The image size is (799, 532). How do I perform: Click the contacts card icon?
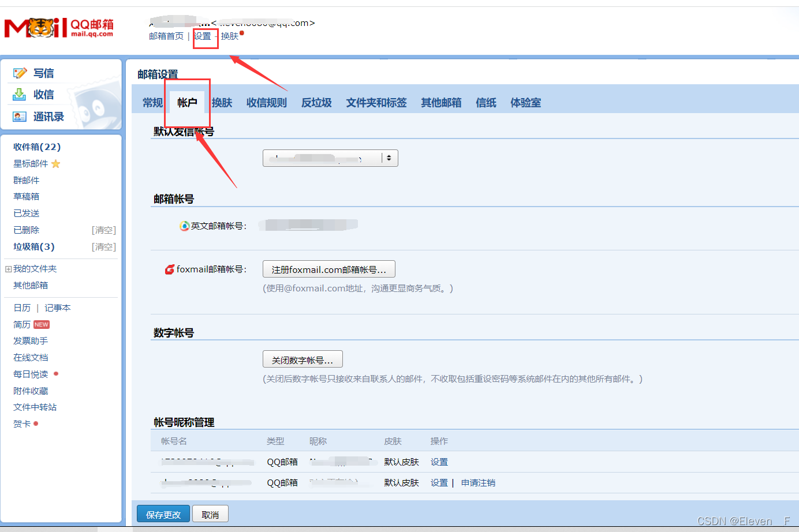click(x=20, y=117)
